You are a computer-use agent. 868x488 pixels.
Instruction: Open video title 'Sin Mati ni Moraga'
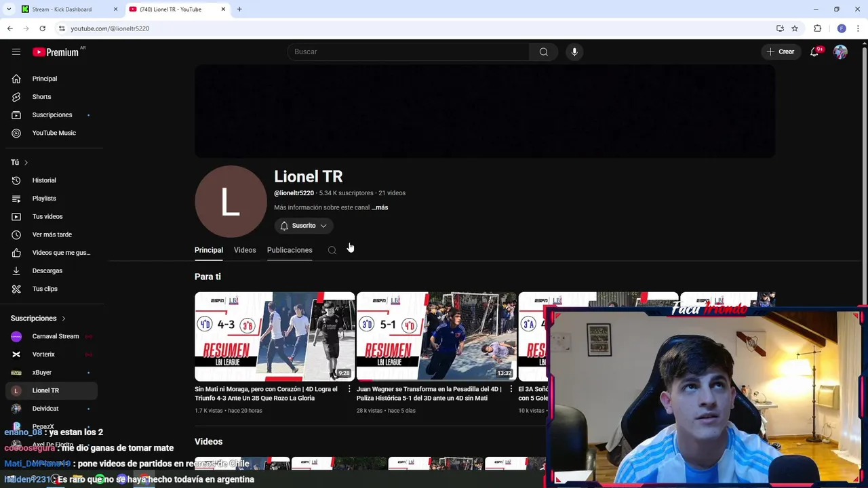pyautogui.click(x=267, y=394)
